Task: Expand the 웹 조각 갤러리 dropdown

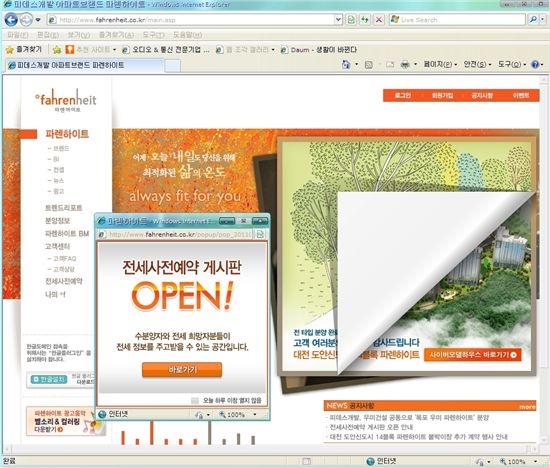Action: (x=273, y=50)
